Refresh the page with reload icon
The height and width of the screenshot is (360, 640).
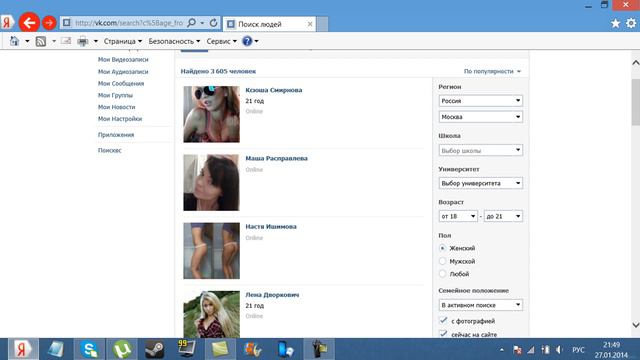pyautogui.click(x=213, y=23)
